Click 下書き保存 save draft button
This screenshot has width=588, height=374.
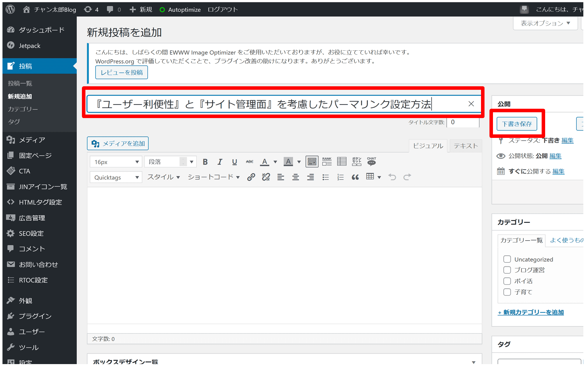(x=517, y=124)
